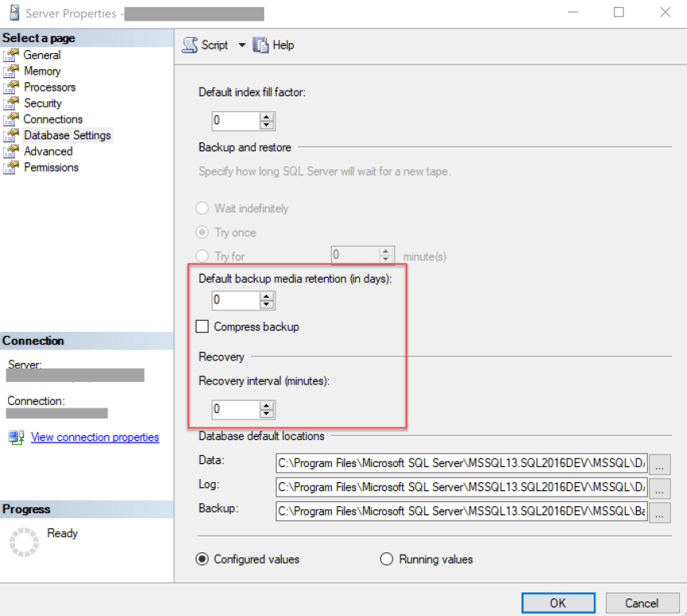The image size is (687, 616).
Task: Go to the Security page
Action: tap(43, 103)
